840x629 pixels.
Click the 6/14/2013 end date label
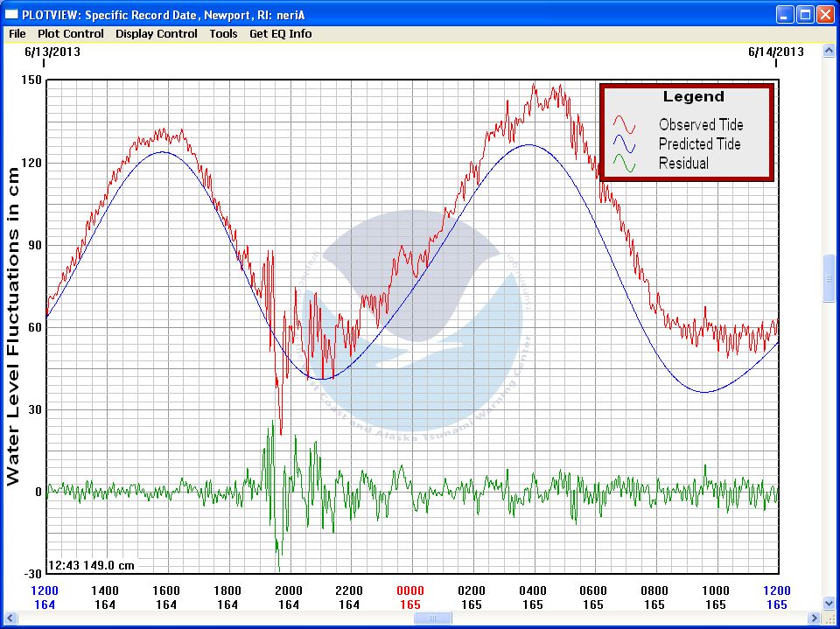click(x=775, y=52)
